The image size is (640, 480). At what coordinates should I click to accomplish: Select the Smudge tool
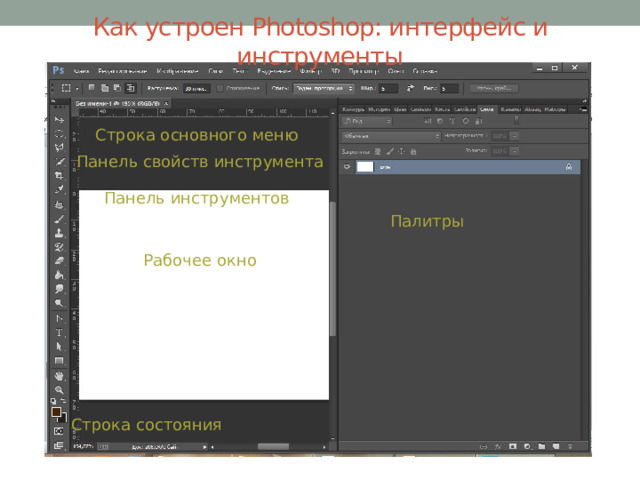(60, 289)
